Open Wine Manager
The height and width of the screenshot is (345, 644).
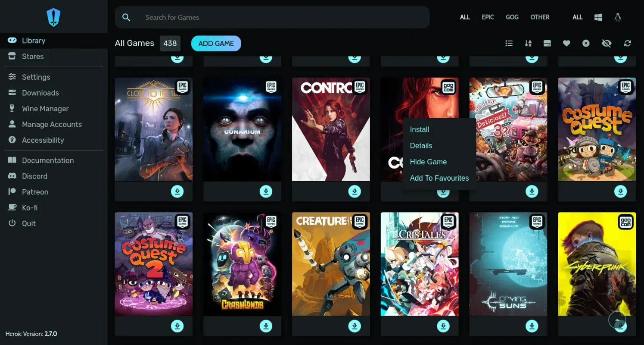45,109
